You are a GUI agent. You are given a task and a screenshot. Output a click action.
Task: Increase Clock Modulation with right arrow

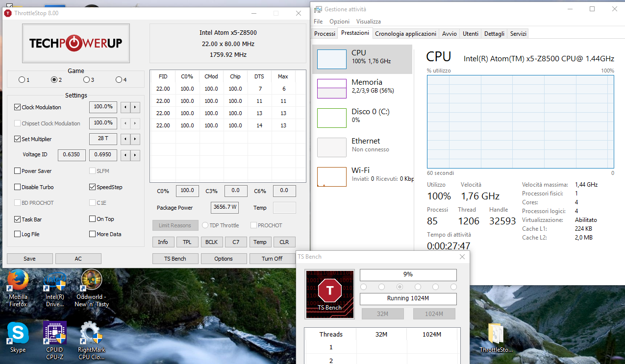click(x=135, y=107)
